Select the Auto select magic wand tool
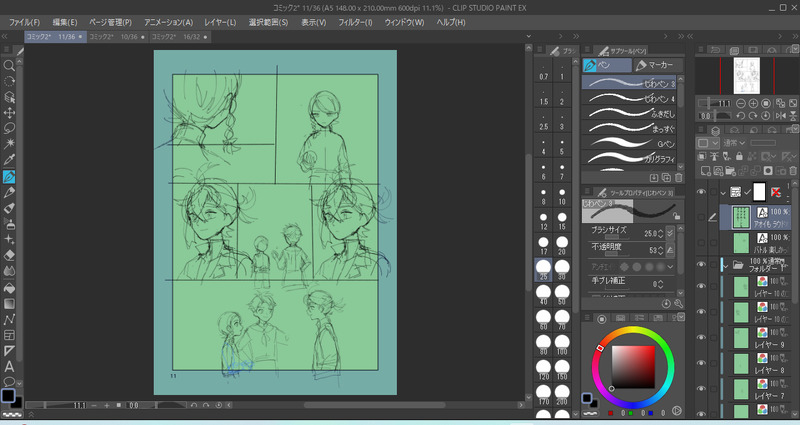This screenshot has width=800, height=425. click(9, 144)
